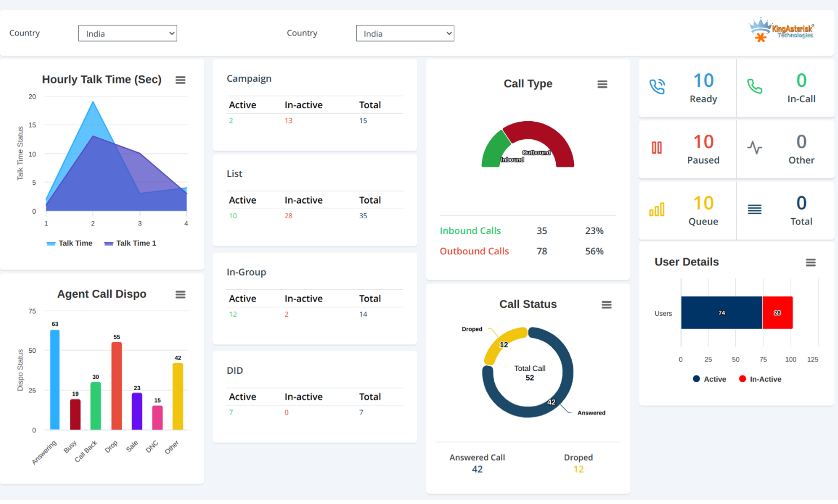Click the pink DNC bar labeled 15
Screen dimensions: 838x504
[x=157, y=418]
